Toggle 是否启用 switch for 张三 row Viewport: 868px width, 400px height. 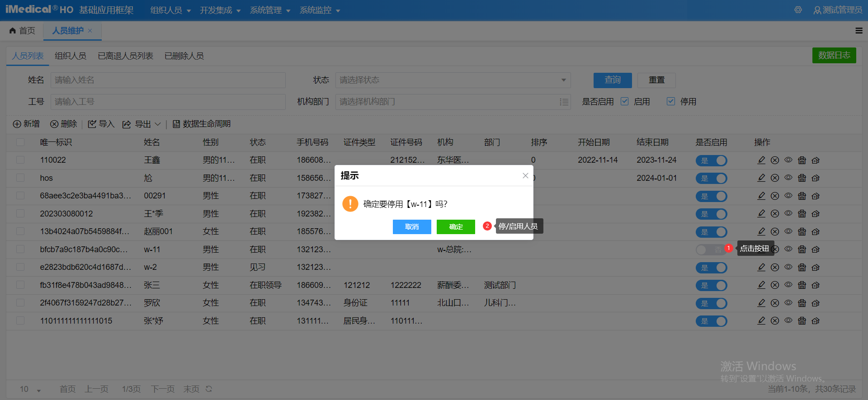coord(711,285)
